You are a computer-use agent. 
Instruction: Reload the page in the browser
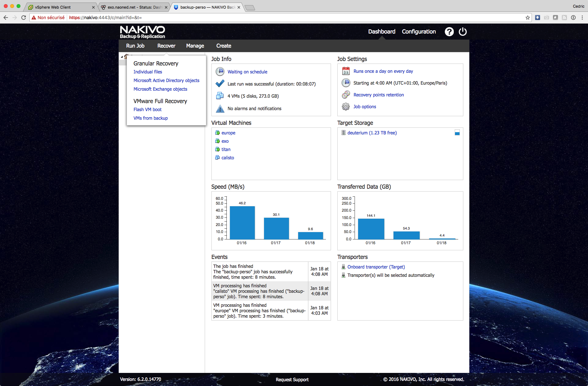click(x=24, y=18)
